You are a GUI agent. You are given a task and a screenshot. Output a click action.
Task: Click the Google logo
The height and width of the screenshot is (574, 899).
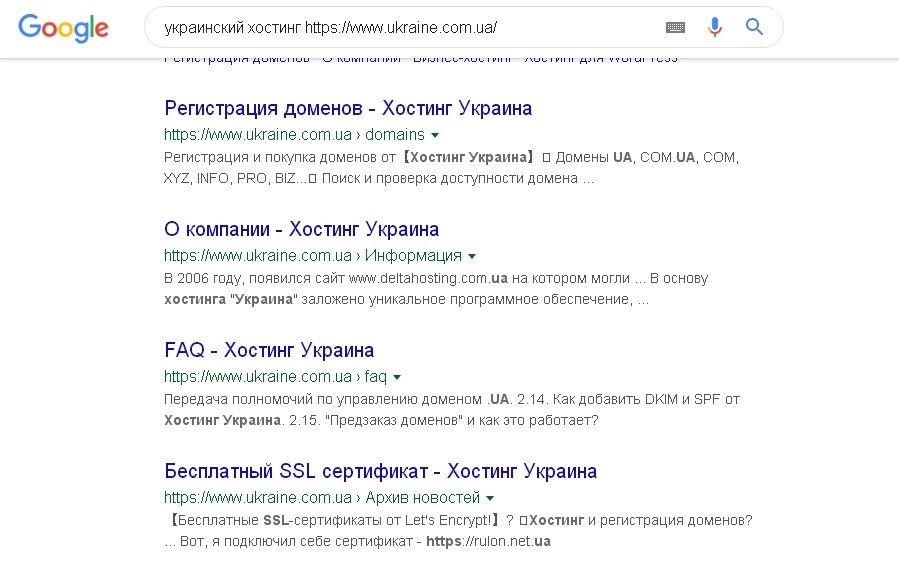pos(63,28)
